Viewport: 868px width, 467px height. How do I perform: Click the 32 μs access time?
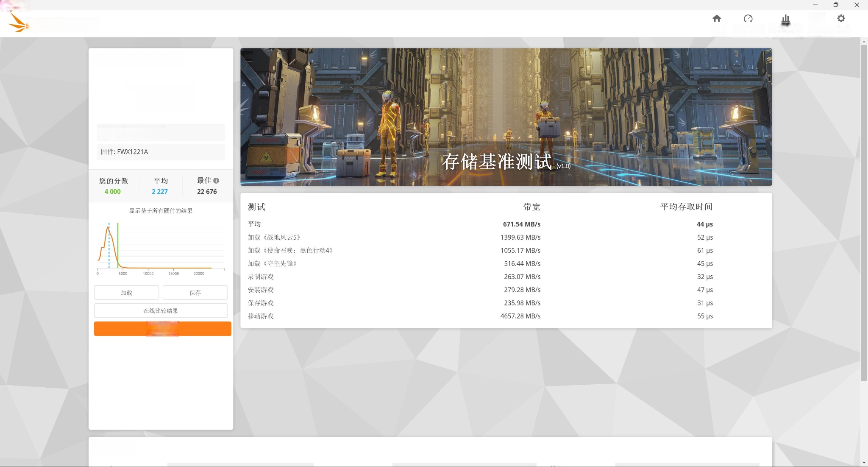click(x=705, y=277)
